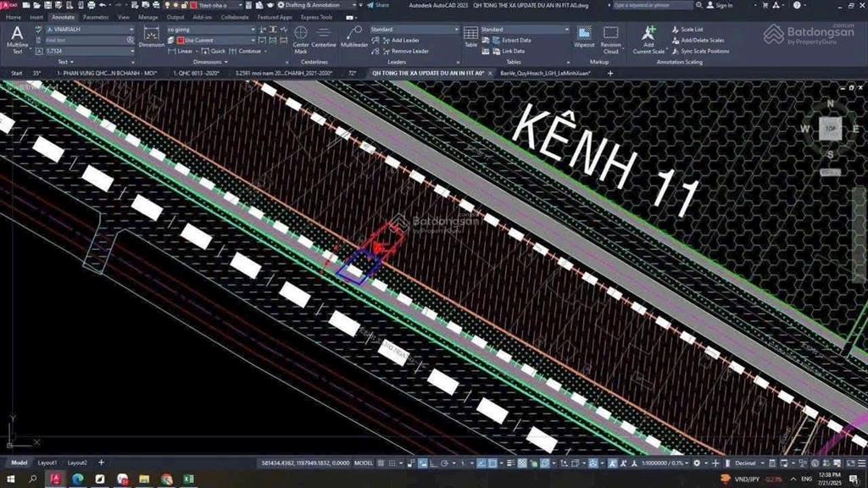Screen dimensions: 868x488
Task: Switch to the BanVe_QuyHoach_LGH_LeMinhXuan drawing tab
Action: pyautogui.click(x=545, y=73)
